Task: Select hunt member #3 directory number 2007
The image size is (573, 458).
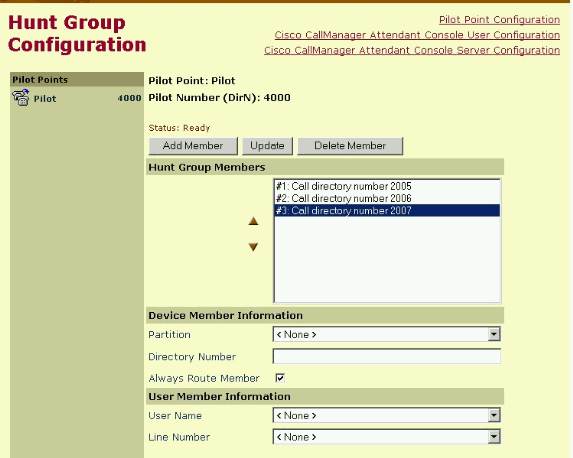Action: (387, 211)
